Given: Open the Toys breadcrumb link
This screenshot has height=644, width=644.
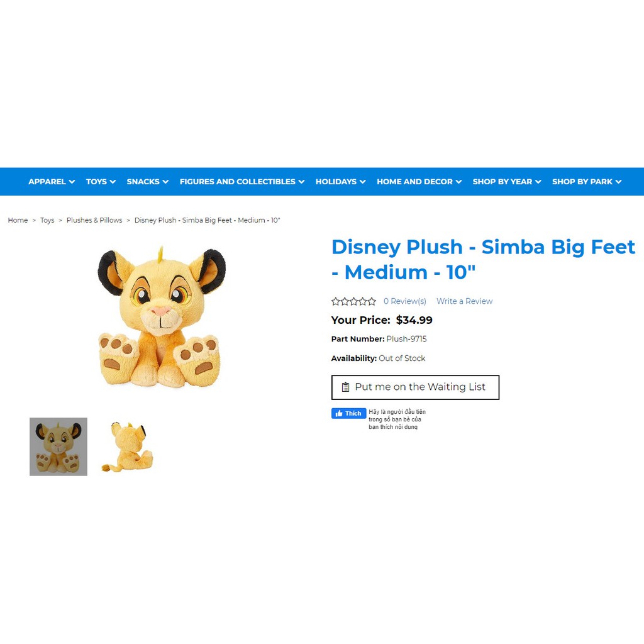Looking at the screenshot, I should point(47,220).
